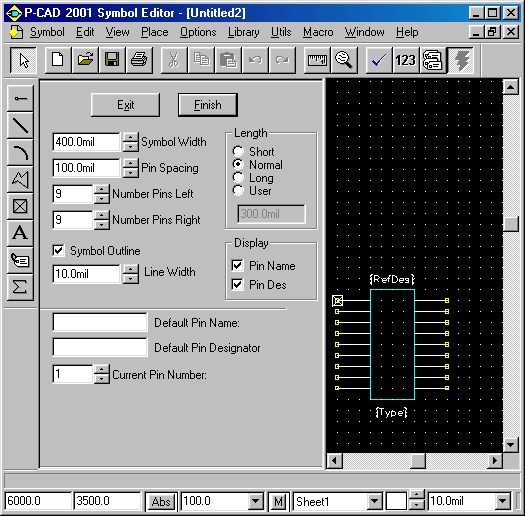This screenshot has width=525, height=516.
Task: Click the magnifier zoom icon
Action: 344,60
